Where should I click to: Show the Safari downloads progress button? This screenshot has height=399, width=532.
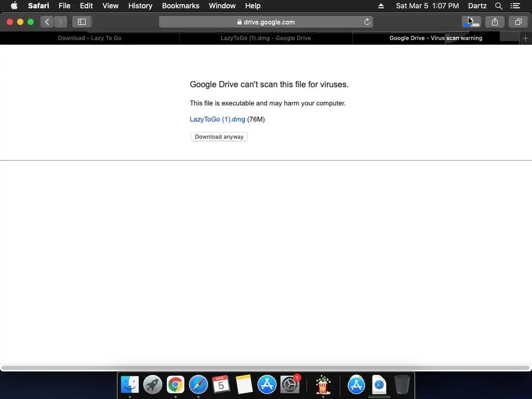pos(471,22)
